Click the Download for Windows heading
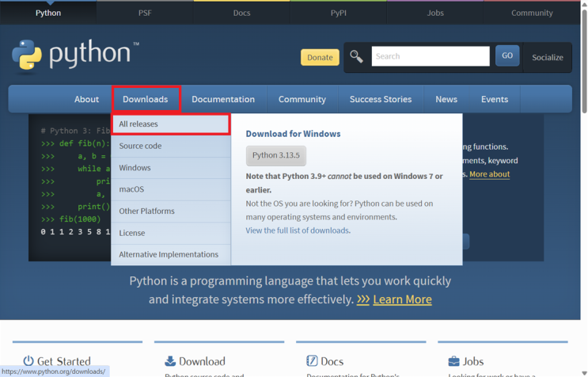Screen dimensions: 588x377 pos(293,134)
